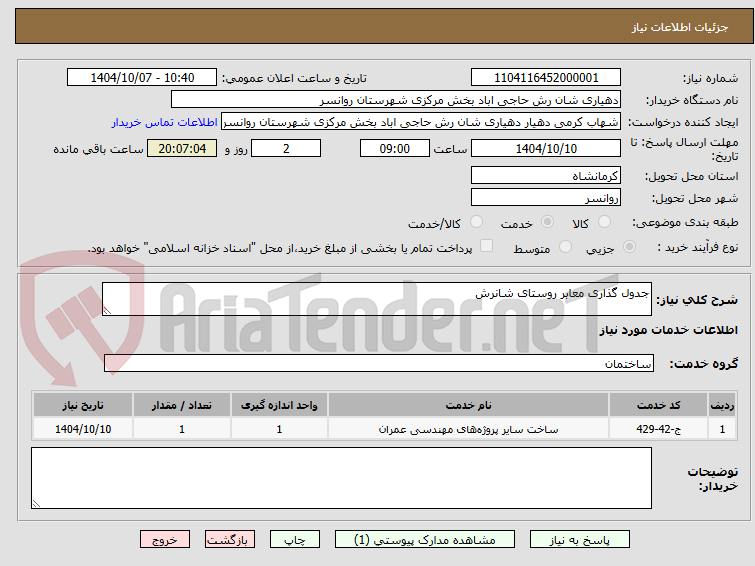Click the جزئیات اطلاعات نیاز page title
This screenshot has height=566, width=755.
tap(680, 27)
